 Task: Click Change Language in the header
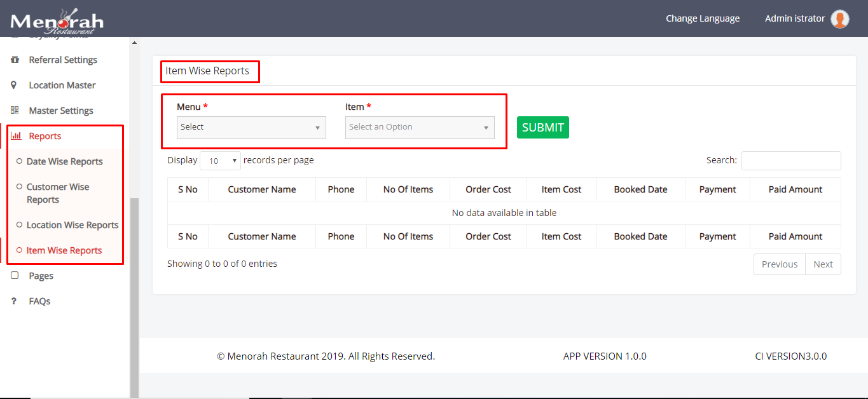tap(702, 18)
